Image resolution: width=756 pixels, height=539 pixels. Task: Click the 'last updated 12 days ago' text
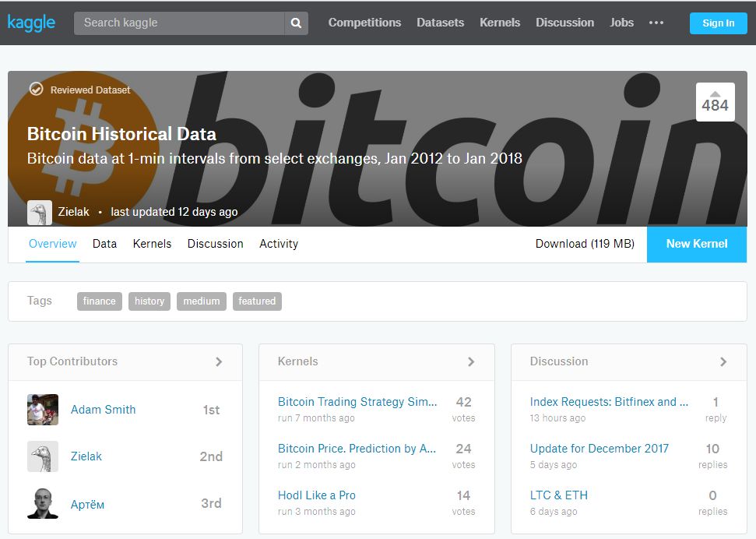pos(174,212)
